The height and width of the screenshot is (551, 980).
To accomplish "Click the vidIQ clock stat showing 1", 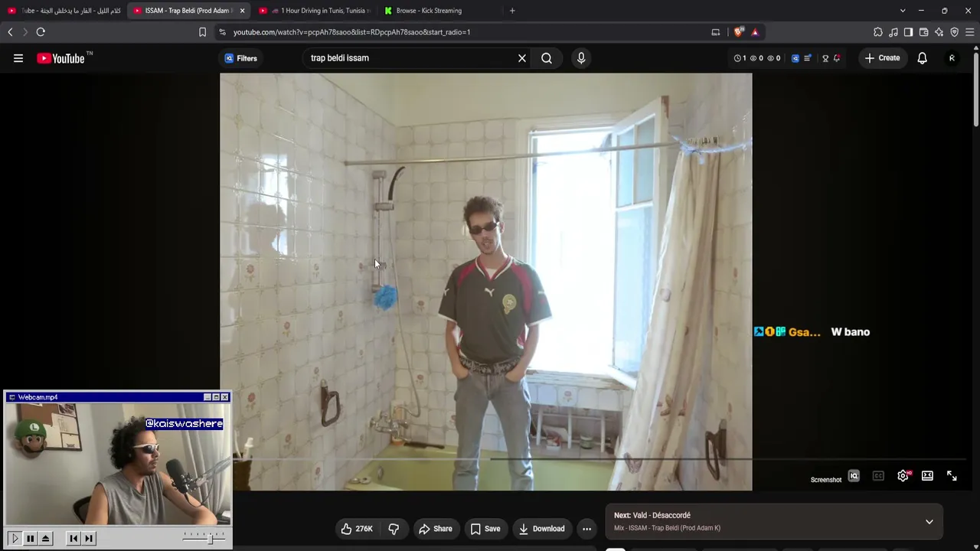I will tap(740, 58).
